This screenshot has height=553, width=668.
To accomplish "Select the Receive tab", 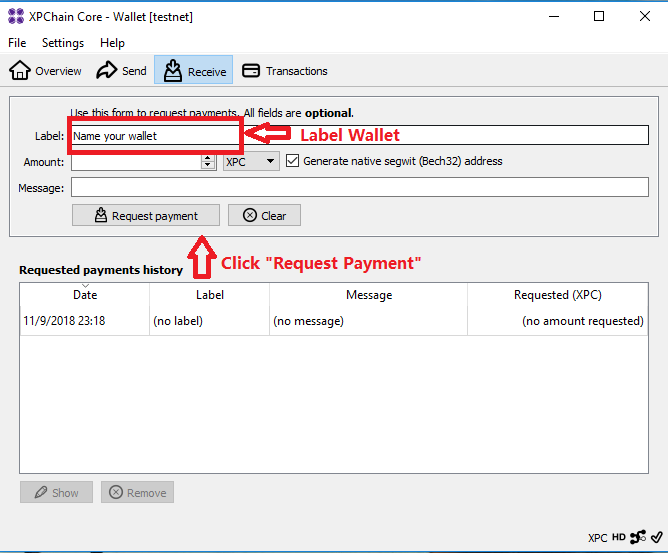I will (x=193, y=70).
